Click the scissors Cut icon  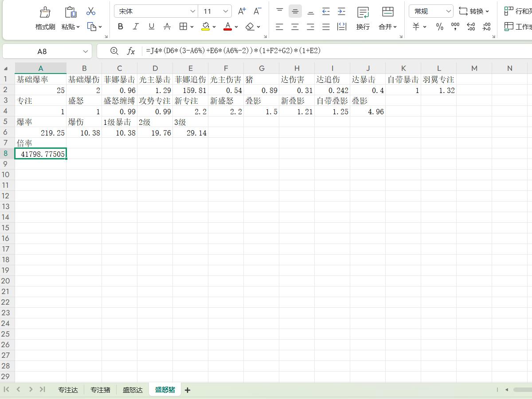[91, 12]
